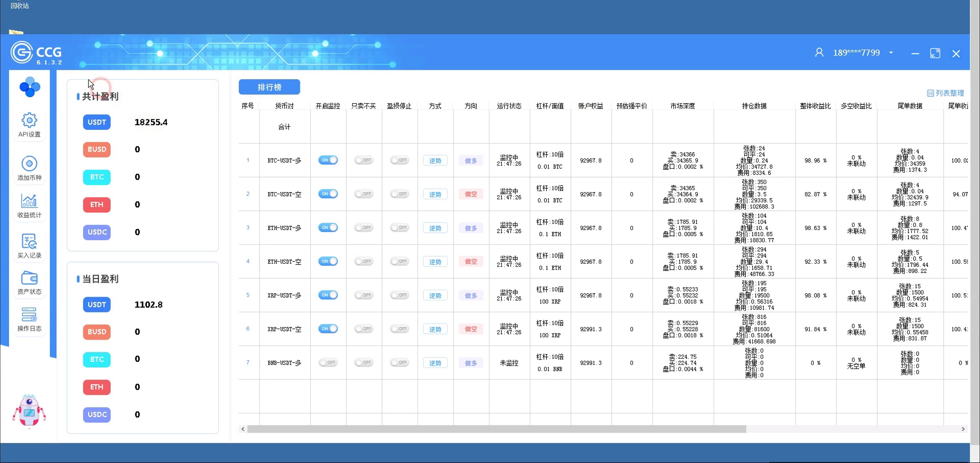Click the horizontal scrollbar right arrow
The height and width of the screenshot is (463, 980).
click(963, 429)
